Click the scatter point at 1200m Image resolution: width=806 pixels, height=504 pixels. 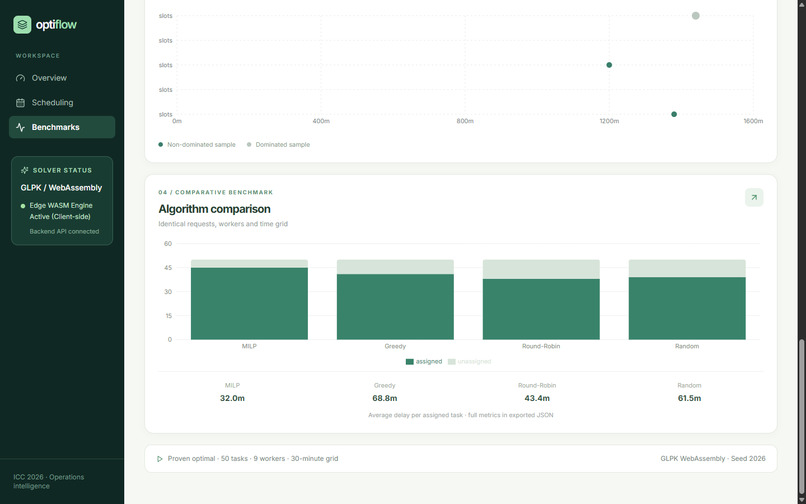click(609, 65)
